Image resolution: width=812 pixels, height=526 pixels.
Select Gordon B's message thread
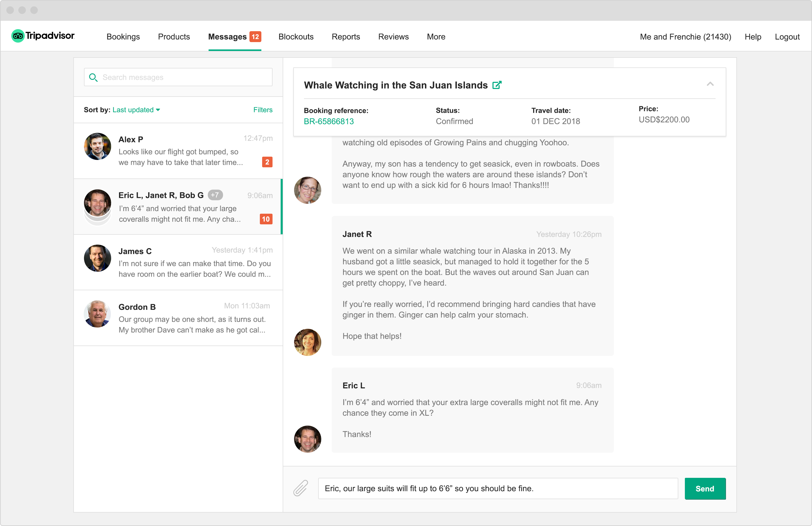(178, 318)
